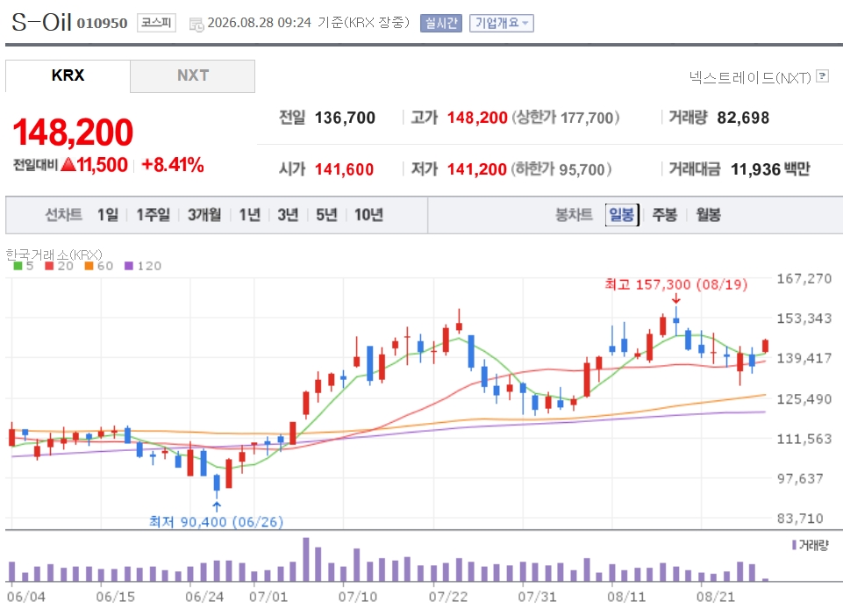The height and width of the screenshot is (616, 843).
Task: Click the S-Oil stock name heading
Action: coord(41,22)
